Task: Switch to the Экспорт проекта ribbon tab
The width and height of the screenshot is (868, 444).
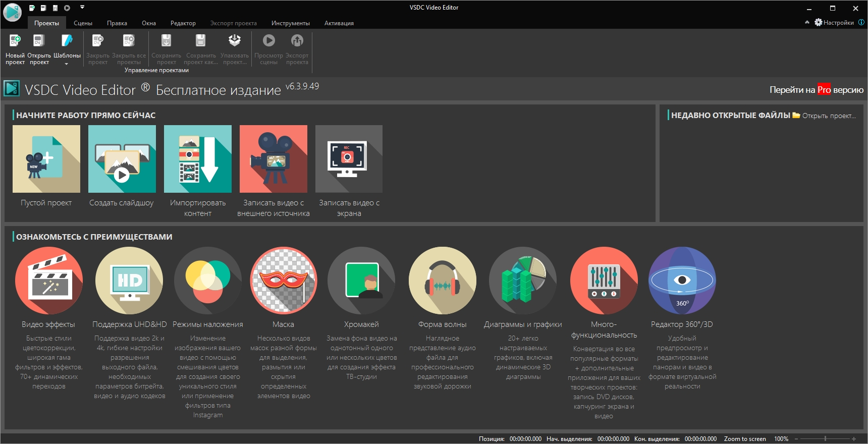Action: 234,23
